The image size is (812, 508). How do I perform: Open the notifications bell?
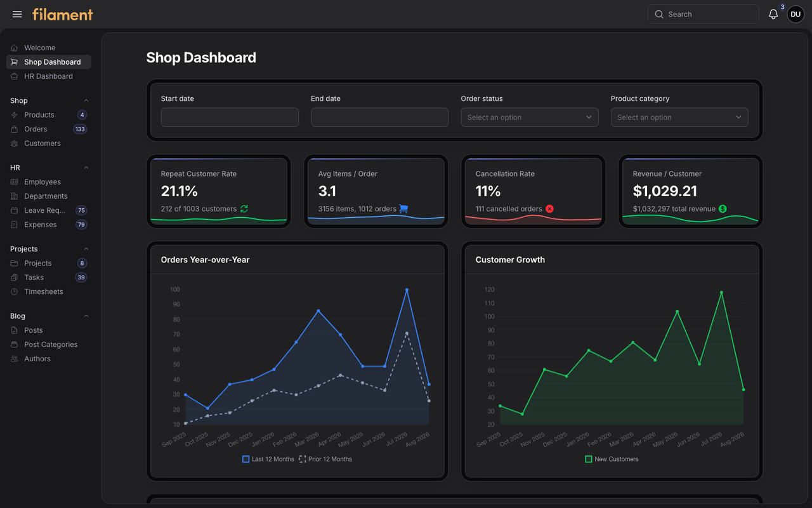pyautogui.click(x=773, y=14)
